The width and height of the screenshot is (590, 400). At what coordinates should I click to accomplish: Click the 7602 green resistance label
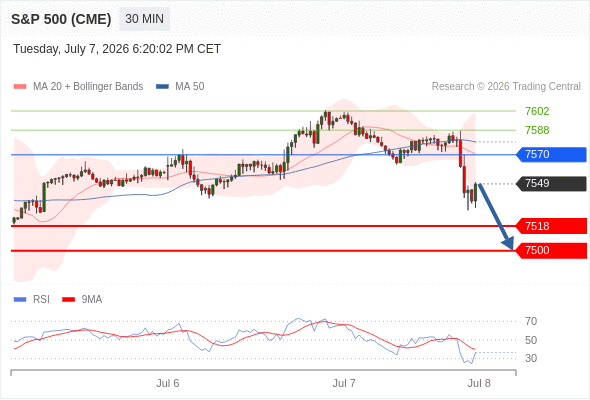537,111
